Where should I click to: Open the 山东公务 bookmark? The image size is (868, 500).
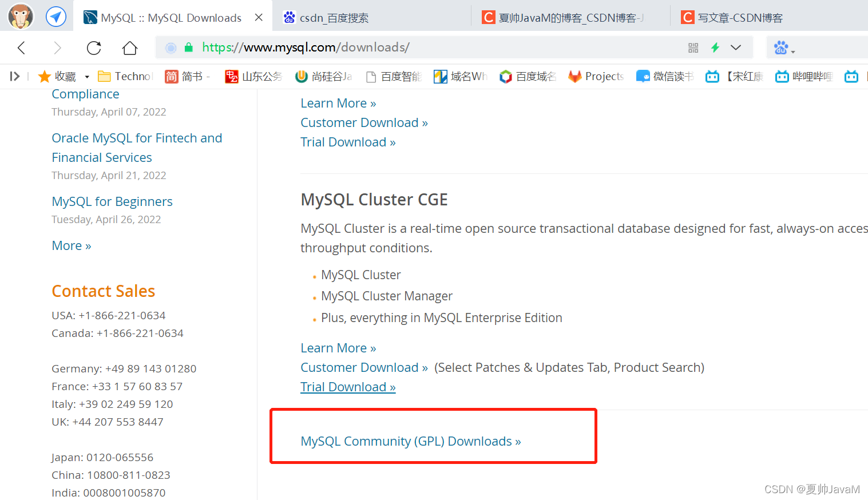253,76
